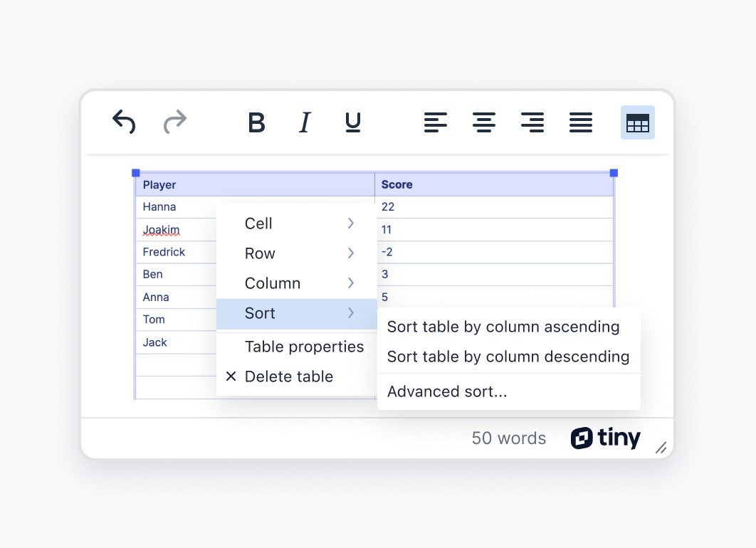
Task: Open the Advanced sort dialog
Action: click(447, 391)
